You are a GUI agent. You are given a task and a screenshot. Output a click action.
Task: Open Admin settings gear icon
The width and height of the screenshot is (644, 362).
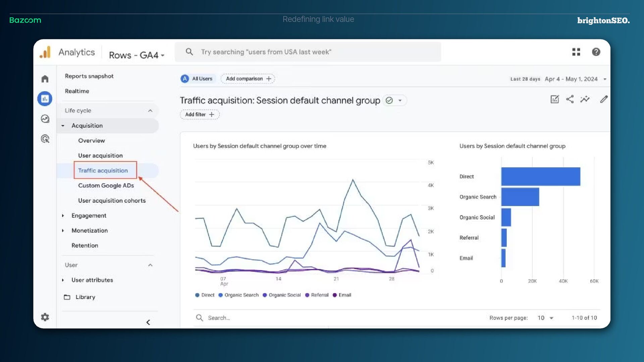pos(45,317)
